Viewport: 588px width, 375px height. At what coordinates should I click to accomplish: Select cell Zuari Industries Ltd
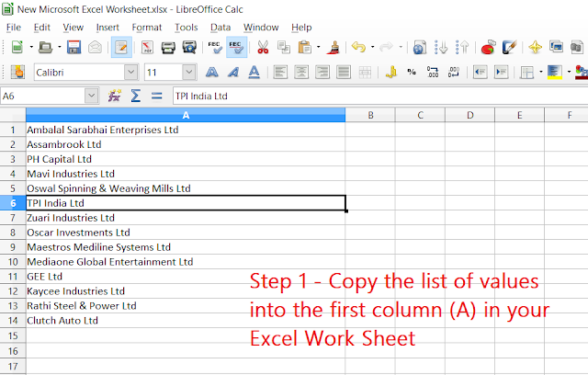coord(186,218)
